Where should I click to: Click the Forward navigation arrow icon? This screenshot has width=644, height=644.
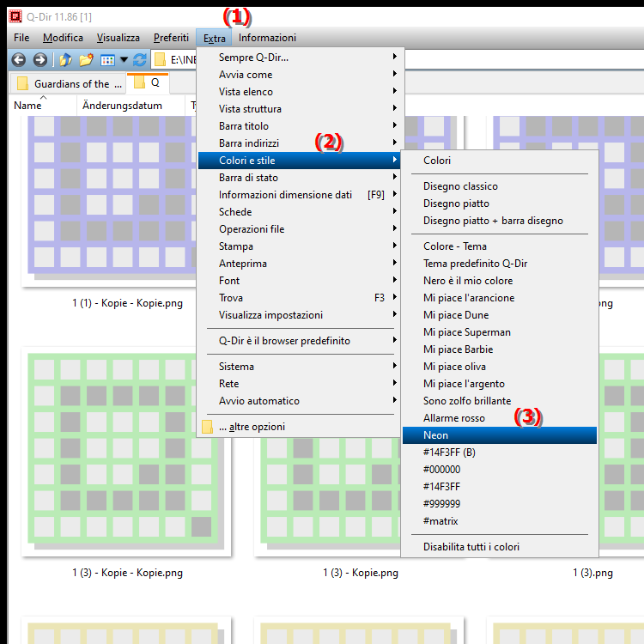(39, 60)
